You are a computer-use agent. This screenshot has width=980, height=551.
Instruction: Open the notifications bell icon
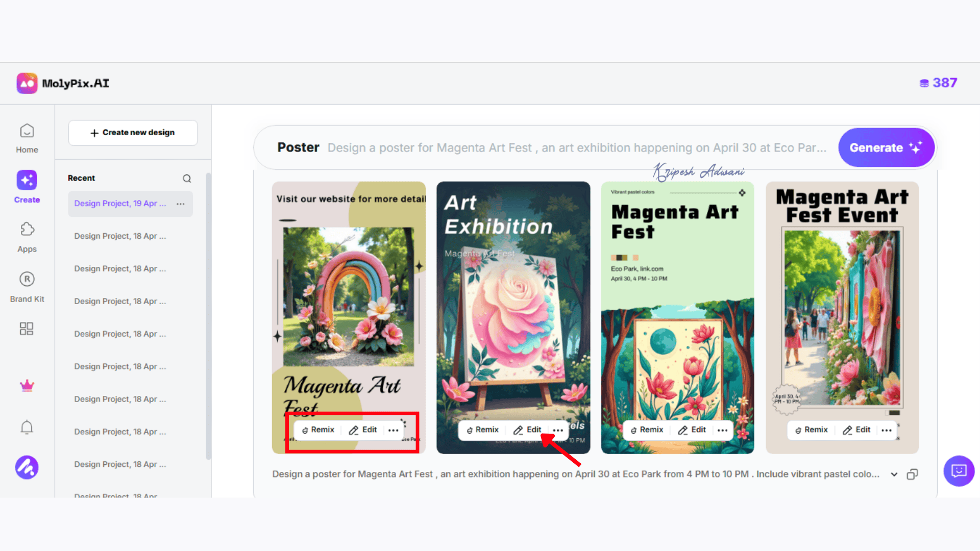[27, 427]
